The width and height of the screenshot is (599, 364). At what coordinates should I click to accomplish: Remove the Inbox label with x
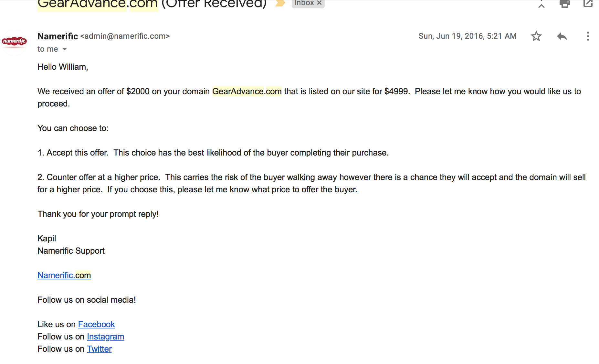[x=319, y=3]
